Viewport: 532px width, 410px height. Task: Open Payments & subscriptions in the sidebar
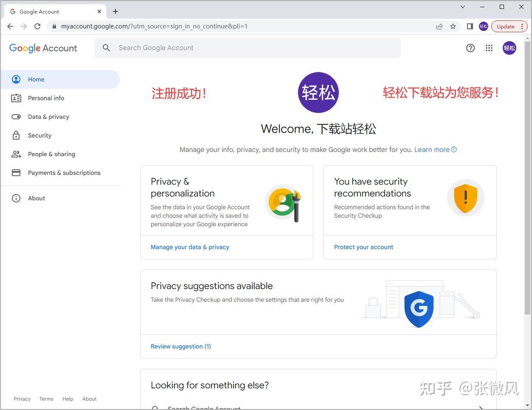coord(60,173)
